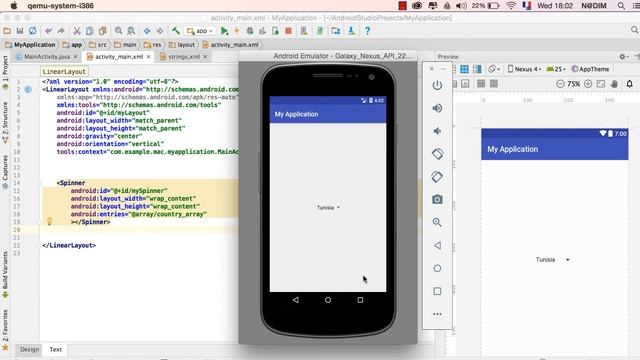Click the Undo arrow in the toolbar
This screenshot has height=360, width=640.
[49, 31]
